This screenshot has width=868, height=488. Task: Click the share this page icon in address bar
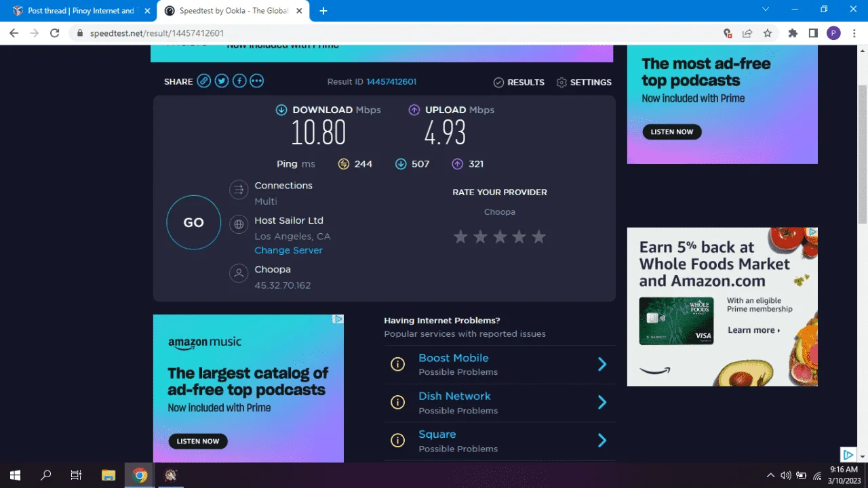[x=747, y=33]
